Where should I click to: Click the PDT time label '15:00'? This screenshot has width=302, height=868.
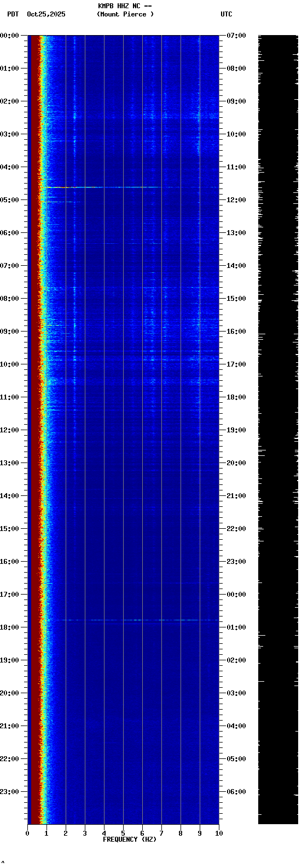(9, 529)
